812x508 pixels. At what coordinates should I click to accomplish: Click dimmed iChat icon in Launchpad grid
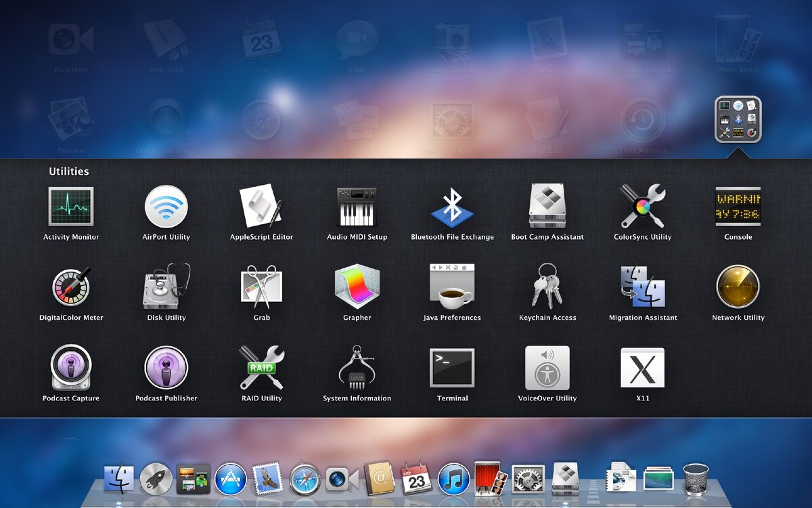(357, 40)
